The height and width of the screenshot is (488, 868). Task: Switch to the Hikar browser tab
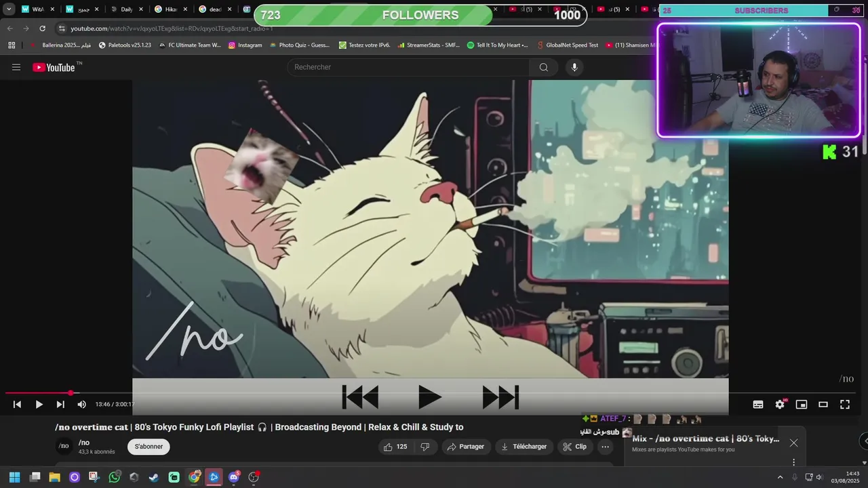(x=170, y=9)
